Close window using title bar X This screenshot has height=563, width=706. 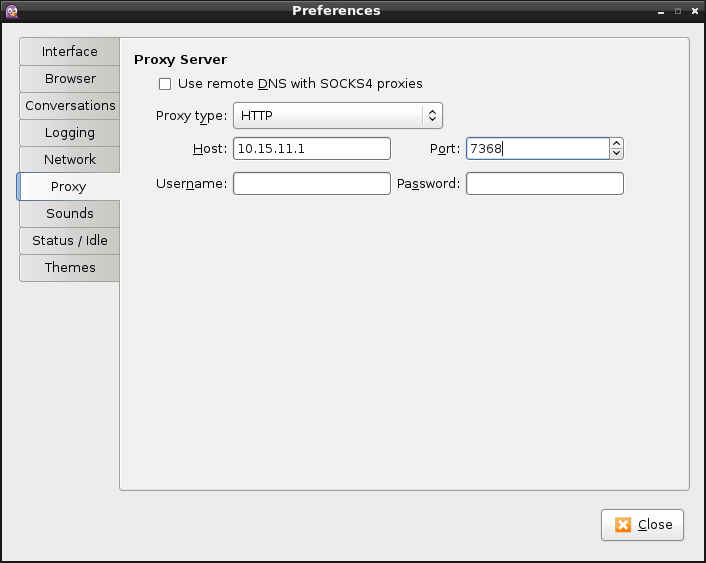695,11
